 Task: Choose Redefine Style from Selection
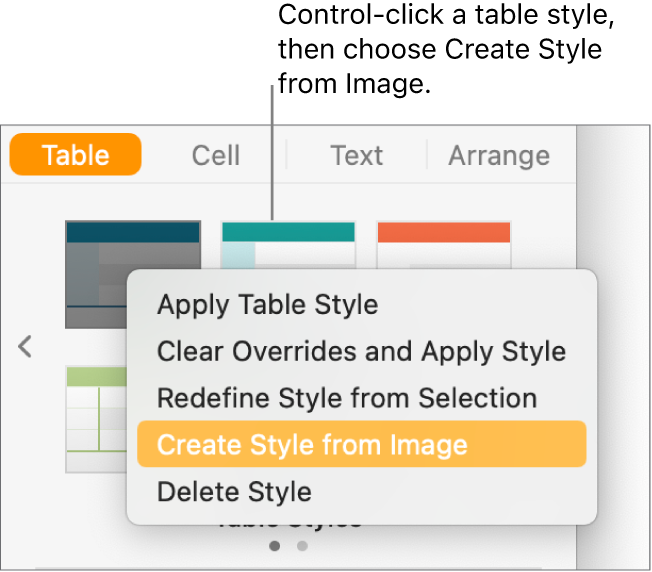347,398
